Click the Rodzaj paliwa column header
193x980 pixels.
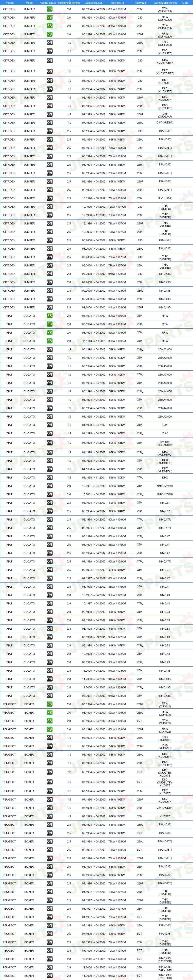[x=47, y=3]
